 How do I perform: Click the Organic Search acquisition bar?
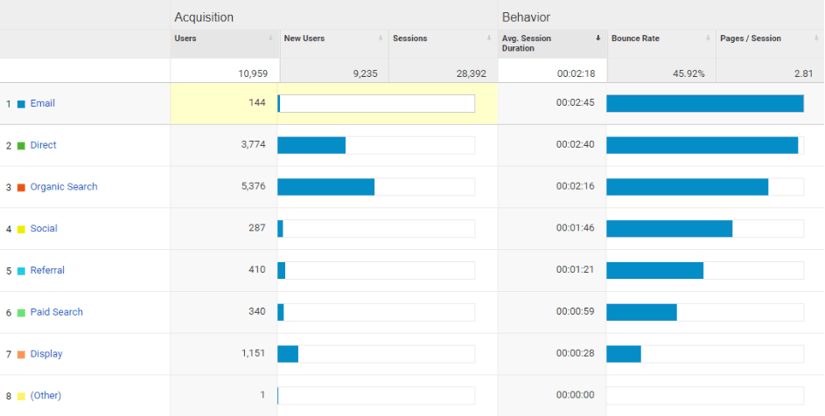tap(326, 187)
